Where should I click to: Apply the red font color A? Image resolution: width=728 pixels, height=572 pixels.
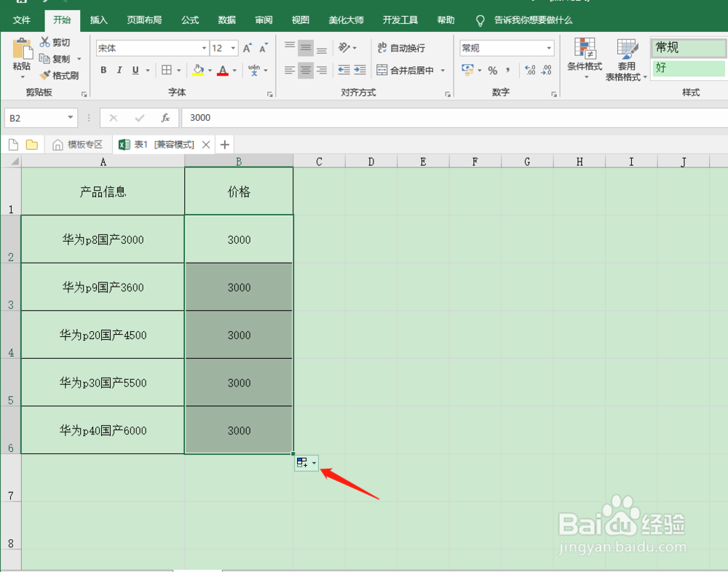[x=223, y=70]
